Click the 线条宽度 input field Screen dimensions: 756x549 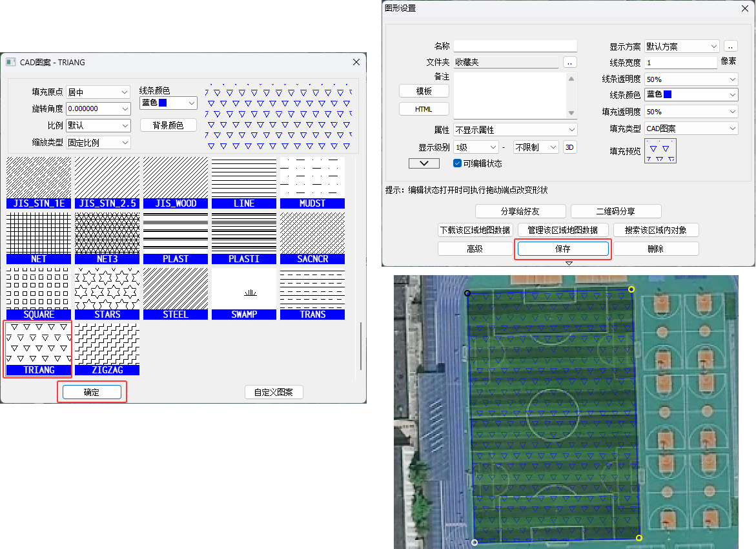pyautogui.click(x=680, y=63)
